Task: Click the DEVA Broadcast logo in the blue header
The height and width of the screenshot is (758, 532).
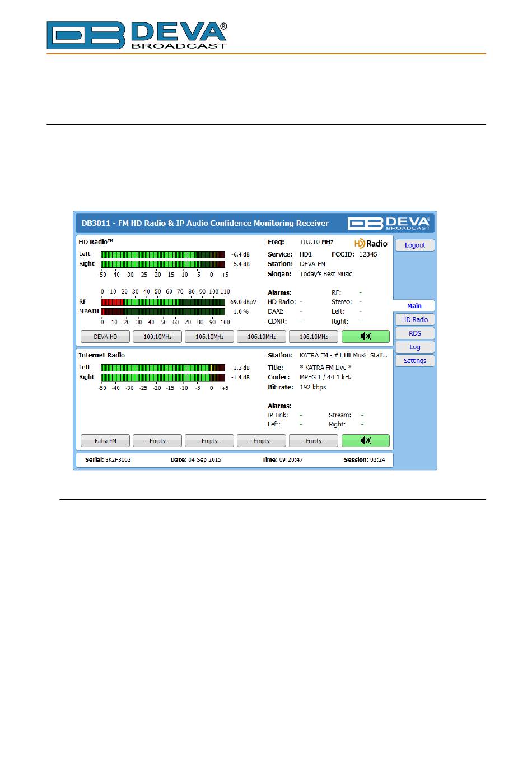Action: tap(389, 223)
